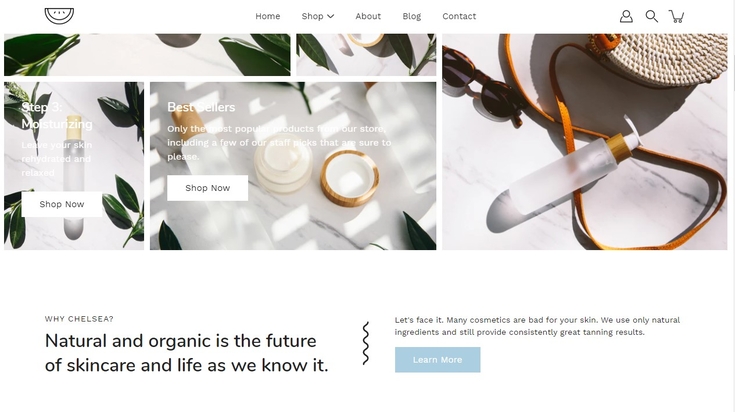Image resolution: width=735 pixels, height=412 pixels.
Task: Open the Contact page link
Action: tap(459, 16)
